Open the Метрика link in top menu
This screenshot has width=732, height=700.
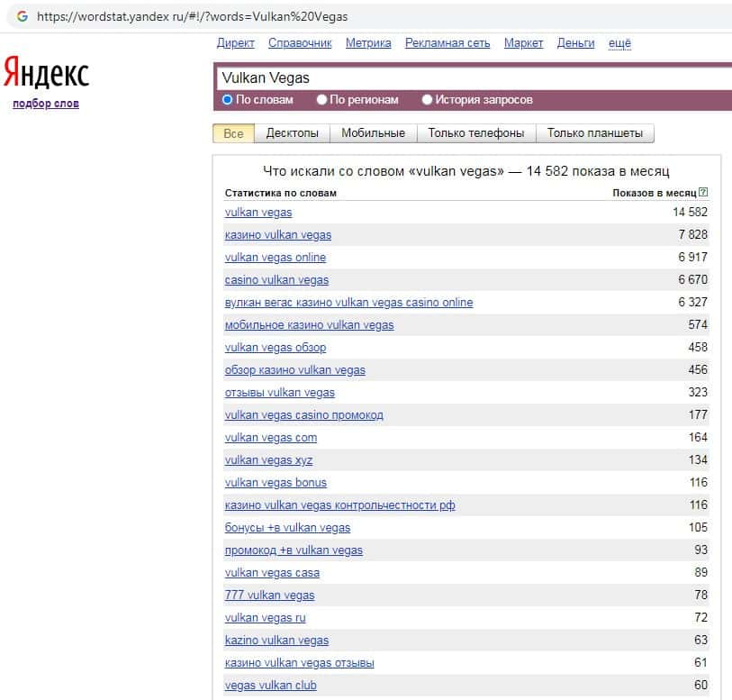tap(368, 42)
